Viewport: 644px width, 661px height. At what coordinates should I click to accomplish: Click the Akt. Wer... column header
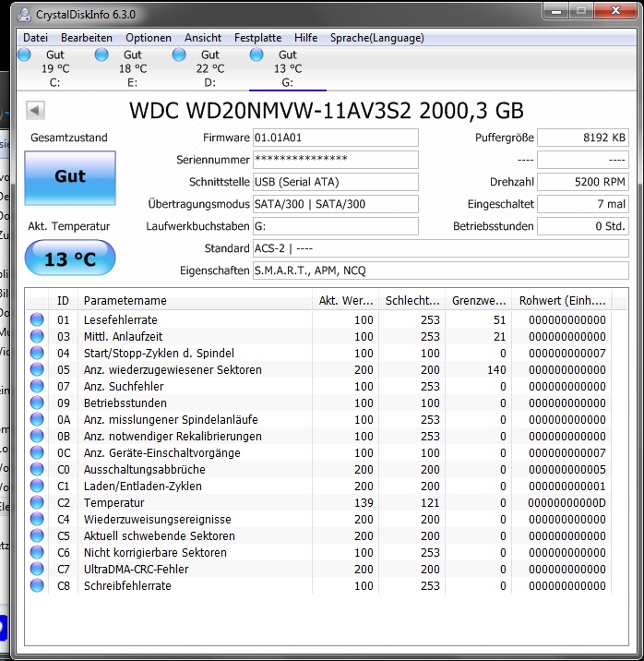(x=345, y=301)
